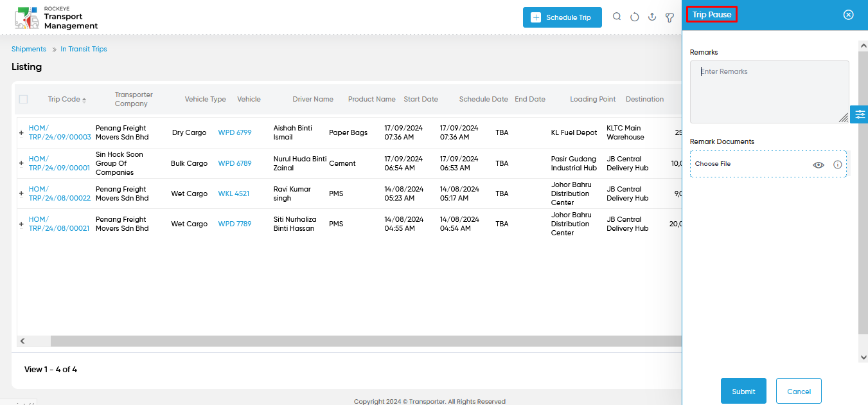Click driver name Ravi Kumar singh

pyautogui.click(x=292, y=194)
